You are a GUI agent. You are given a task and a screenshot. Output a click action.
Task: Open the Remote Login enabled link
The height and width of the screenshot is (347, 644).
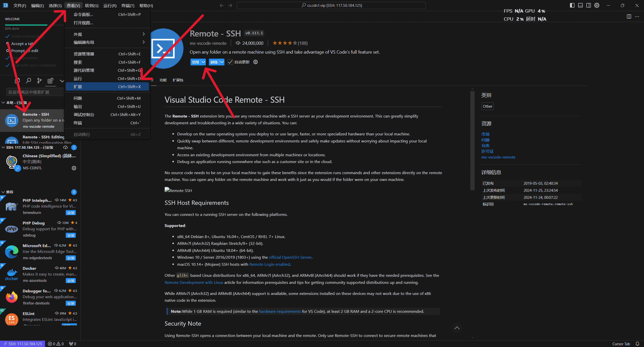click(x=270, y=264)
